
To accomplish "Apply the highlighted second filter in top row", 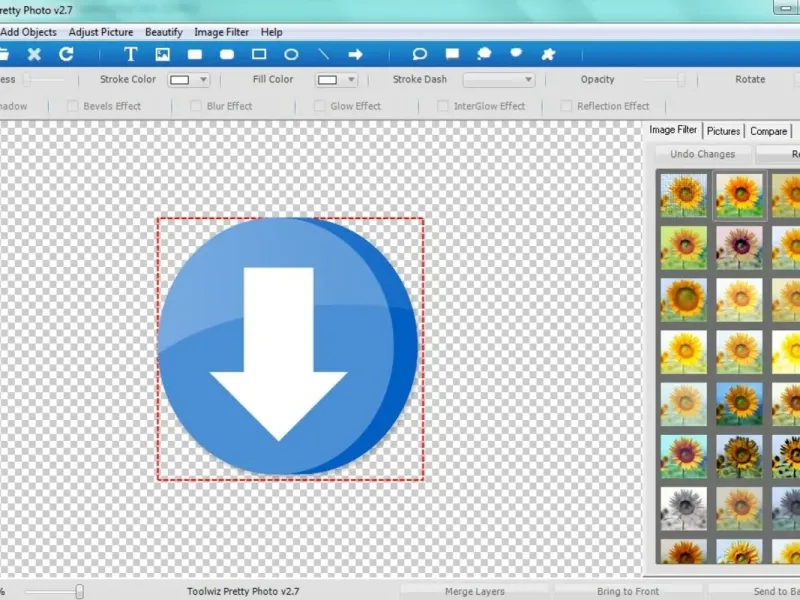I will point(739,195).
